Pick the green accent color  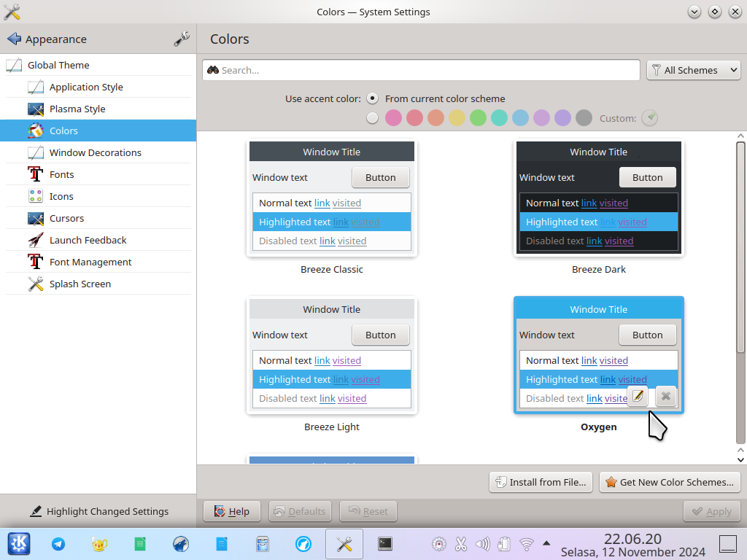[478, 117]
